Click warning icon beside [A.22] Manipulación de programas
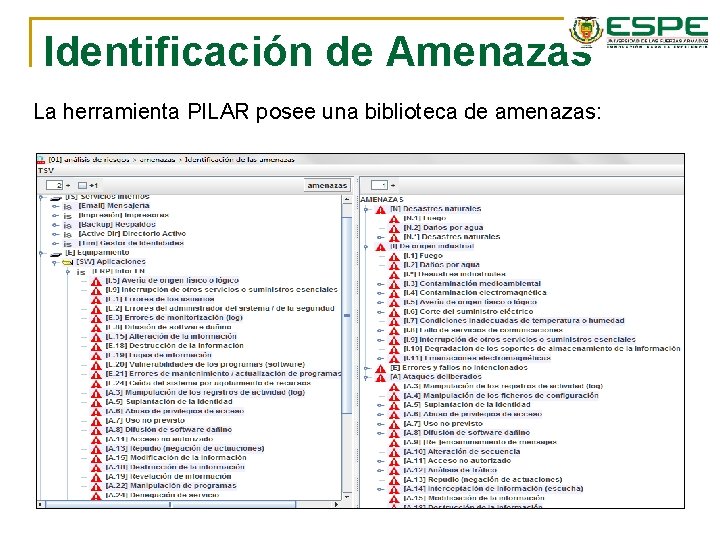Viewport: 720px width, 540px height. (96, 486)
